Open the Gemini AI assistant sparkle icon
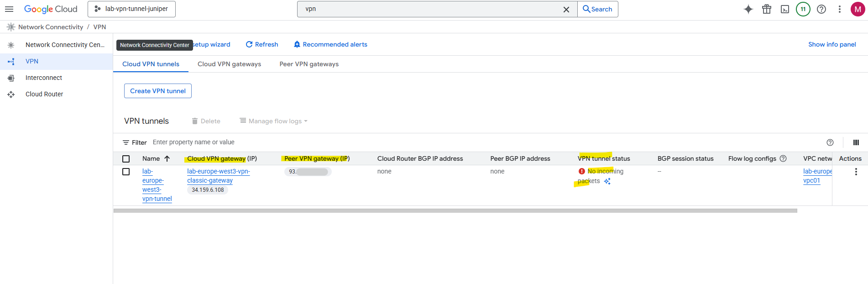The height and width of the screenshot is (284, 868). pyautogui.click(x=748, y=9)
